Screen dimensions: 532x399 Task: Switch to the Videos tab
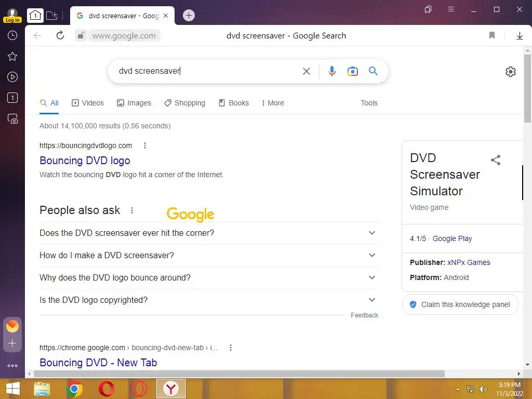click(87, 103)
